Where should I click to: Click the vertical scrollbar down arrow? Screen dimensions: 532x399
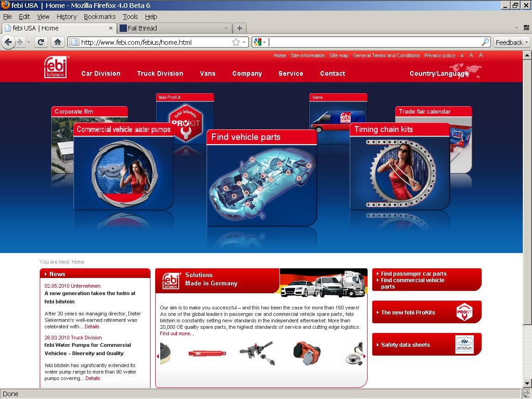526,383
